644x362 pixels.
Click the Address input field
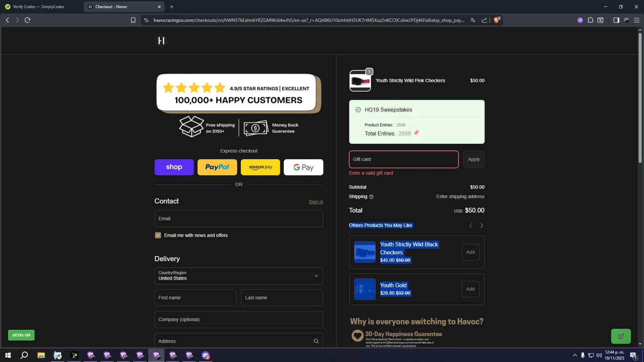tap(239, 341)
